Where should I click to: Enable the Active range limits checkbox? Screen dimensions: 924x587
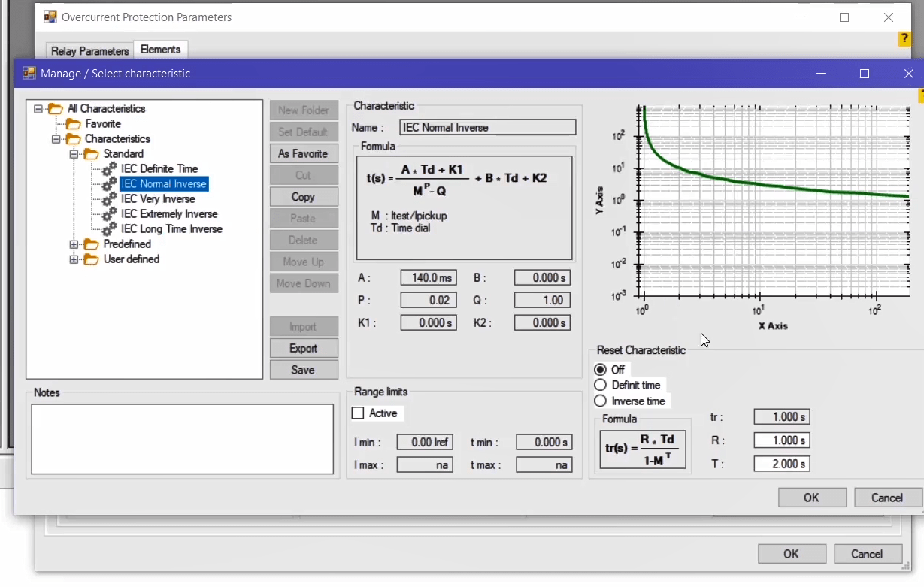[x=358, y=413]
